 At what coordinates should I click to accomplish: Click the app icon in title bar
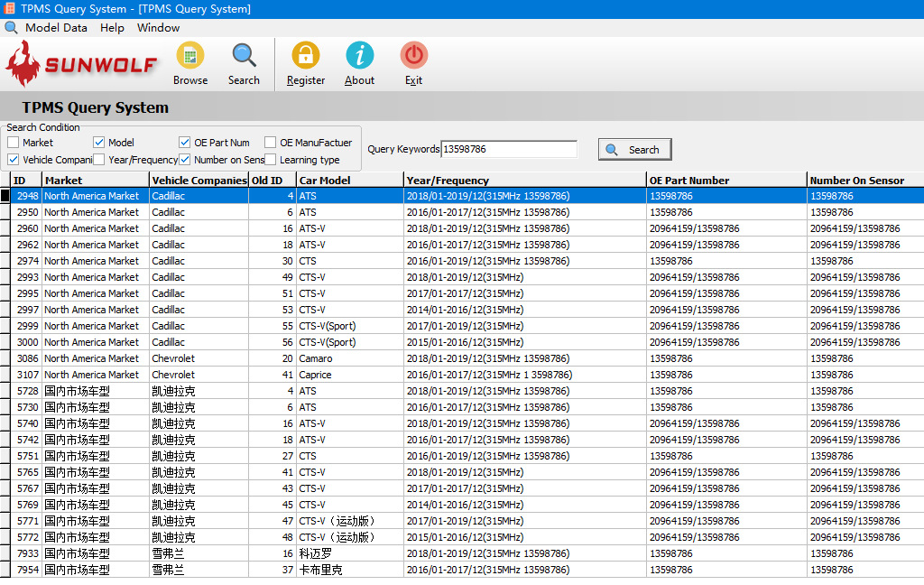pyautogui.click(x=9, y=9)
